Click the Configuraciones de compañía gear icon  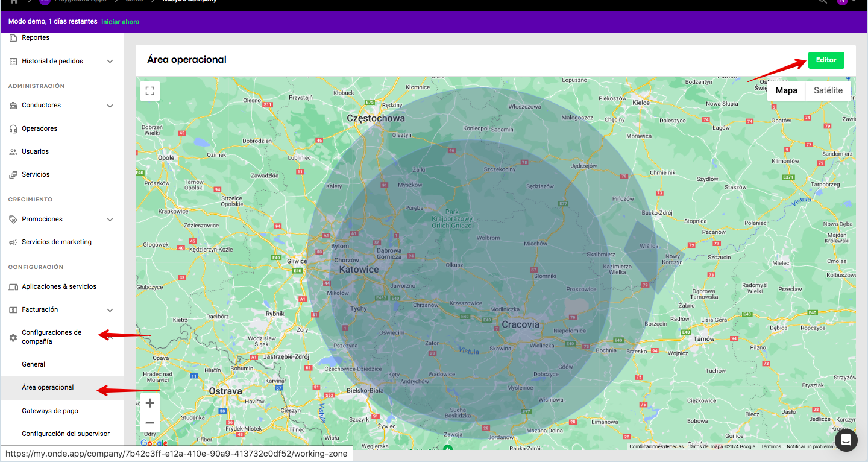[x=13, y=338]
